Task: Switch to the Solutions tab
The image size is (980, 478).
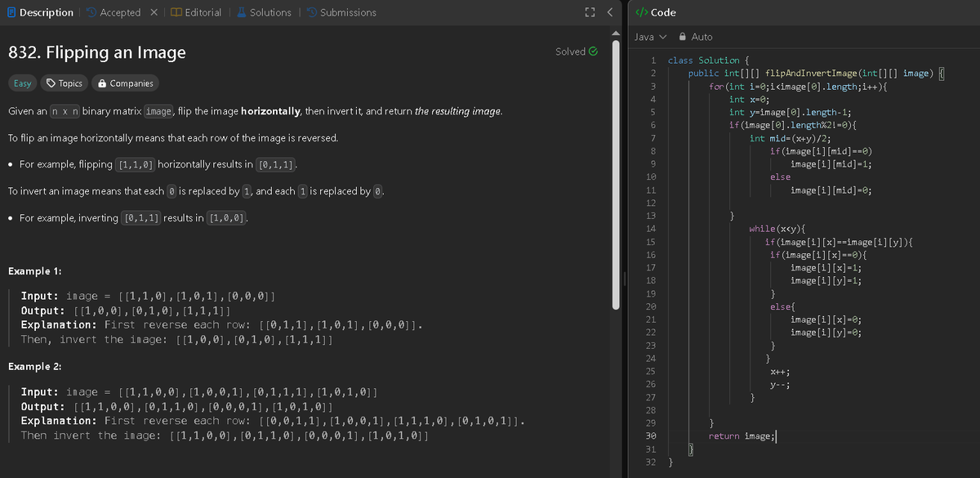Action: click(264, 12)
